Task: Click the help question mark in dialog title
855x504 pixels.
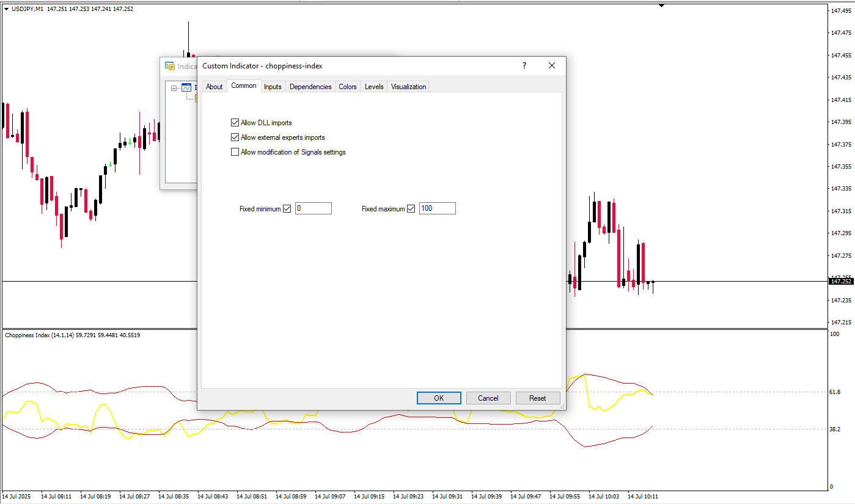Action: tap(524, 66)
